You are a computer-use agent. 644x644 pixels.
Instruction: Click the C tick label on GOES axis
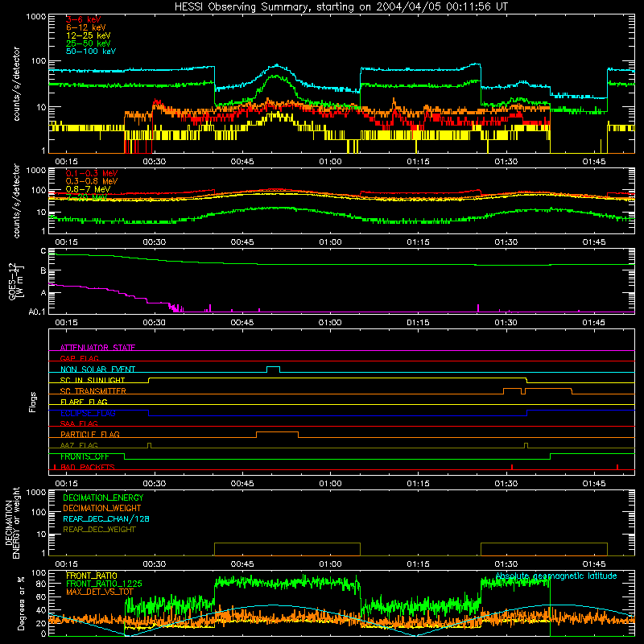(x=43, y=251)
